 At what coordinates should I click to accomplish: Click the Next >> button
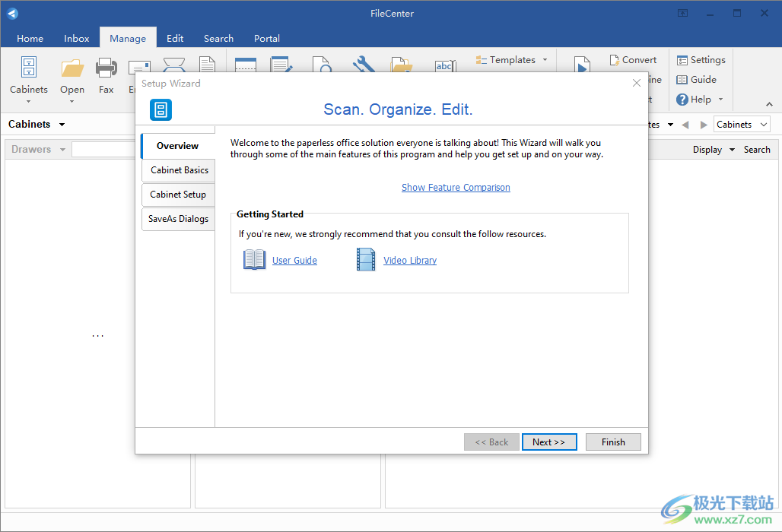pyautogui.click(x=549, y=442)
